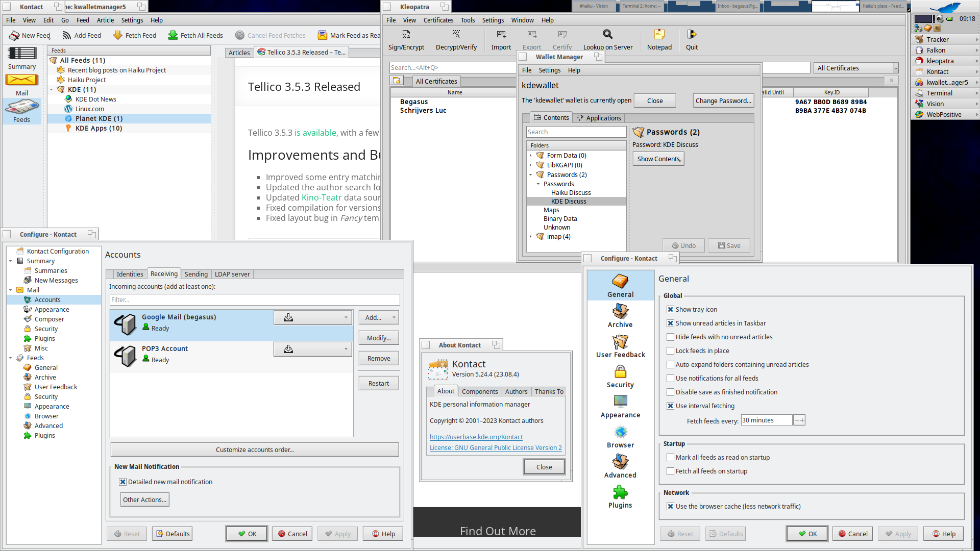Open the Add... account dropdown button
Viewport: 980px width, 551px height.
tap(378, 317)
